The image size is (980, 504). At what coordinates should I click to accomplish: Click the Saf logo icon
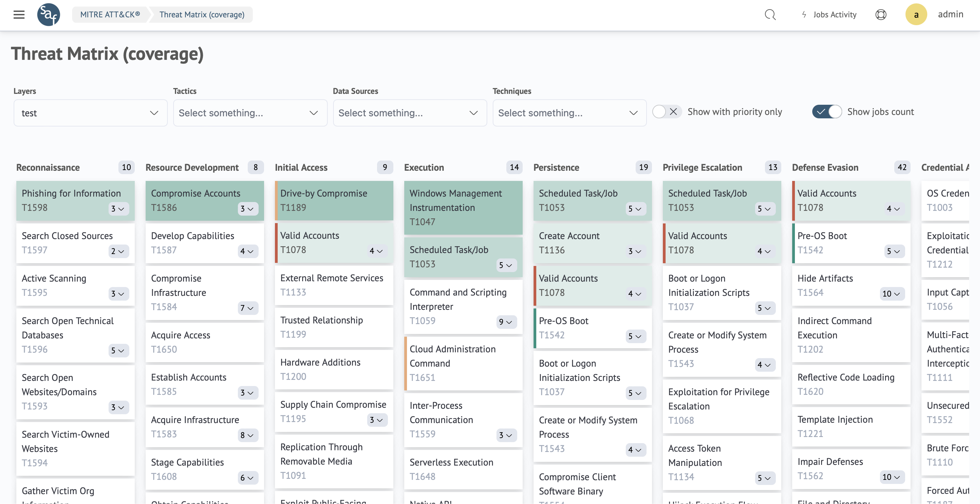pos(48,14)
